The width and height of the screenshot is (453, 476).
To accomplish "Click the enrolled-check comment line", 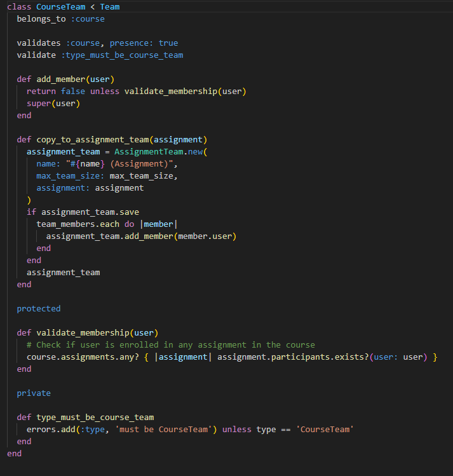I will point(171,345).
